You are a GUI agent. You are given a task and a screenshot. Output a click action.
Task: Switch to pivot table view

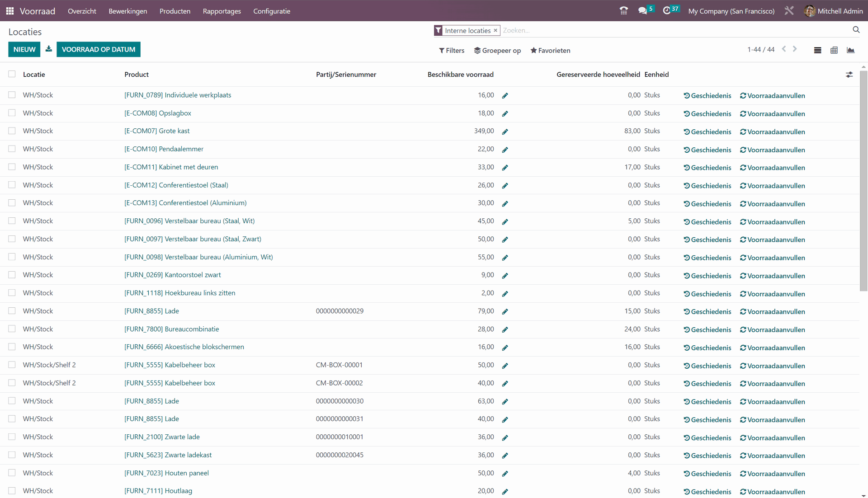834,50
